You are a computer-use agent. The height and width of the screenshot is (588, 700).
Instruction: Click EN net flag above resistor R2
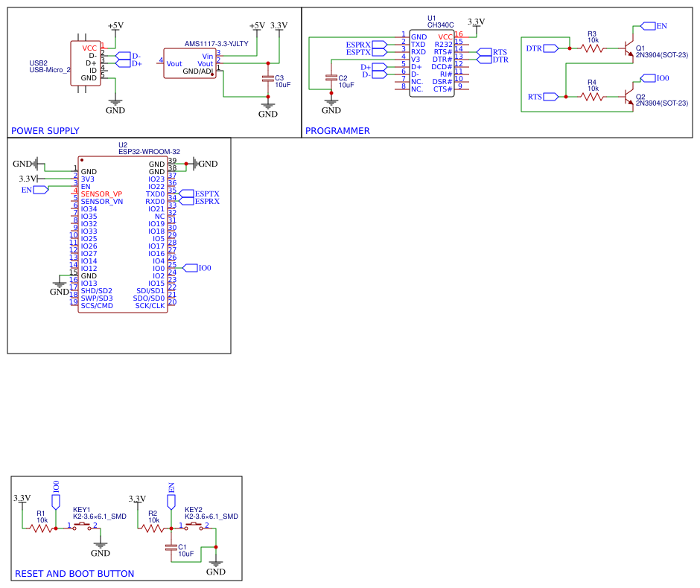[171, 496]
